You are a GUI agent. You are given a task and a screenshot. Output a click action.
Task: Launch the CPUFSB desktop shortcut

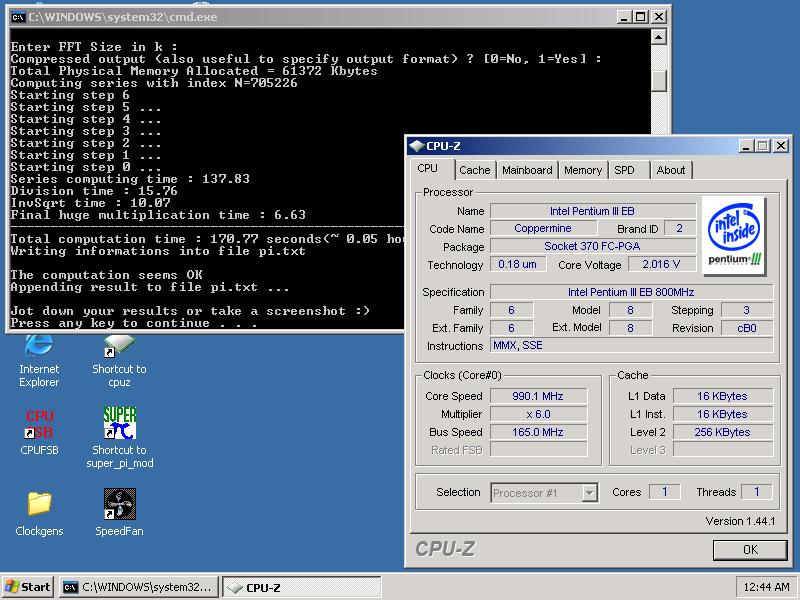click(39, 431)
